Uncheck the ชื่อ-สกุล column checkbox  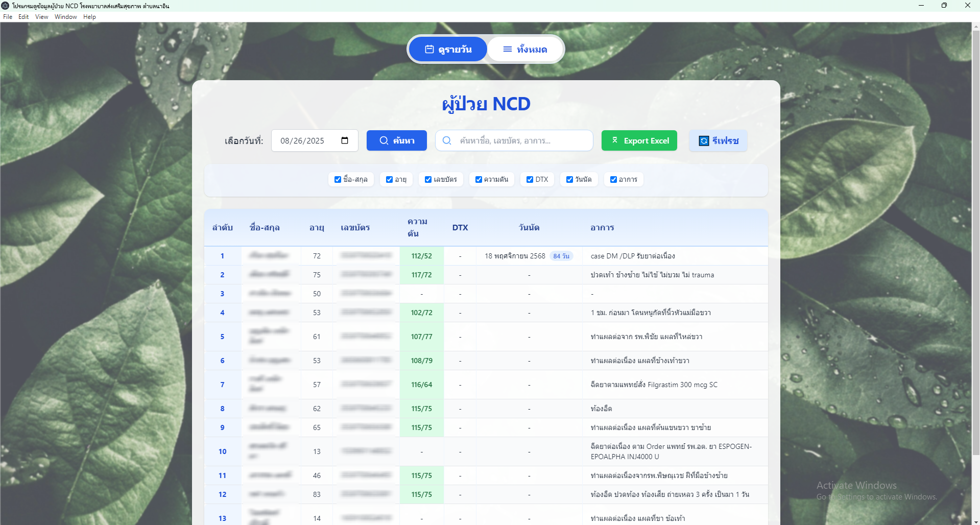click(x=338, y=180)
